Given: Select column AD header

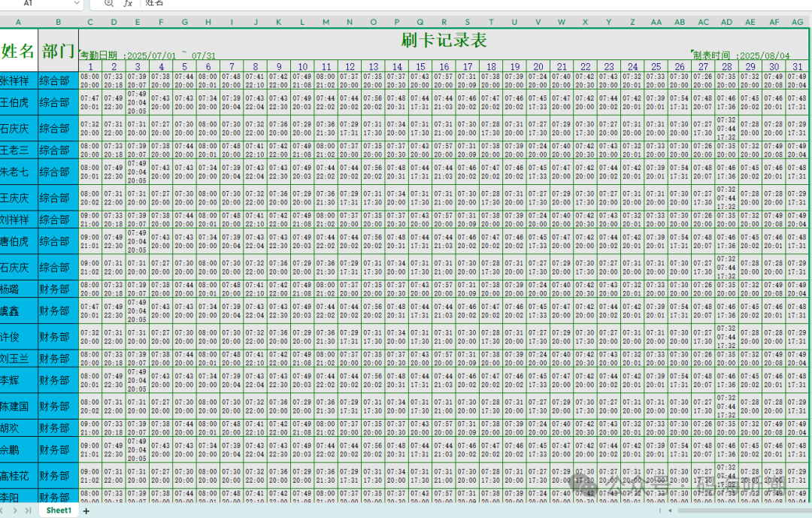Looking at the screenshot, I should 726,23.
